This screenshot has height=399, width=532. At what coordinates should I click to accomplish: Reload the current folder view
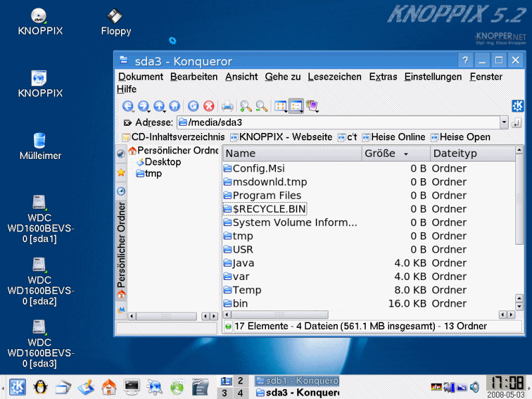193,106
